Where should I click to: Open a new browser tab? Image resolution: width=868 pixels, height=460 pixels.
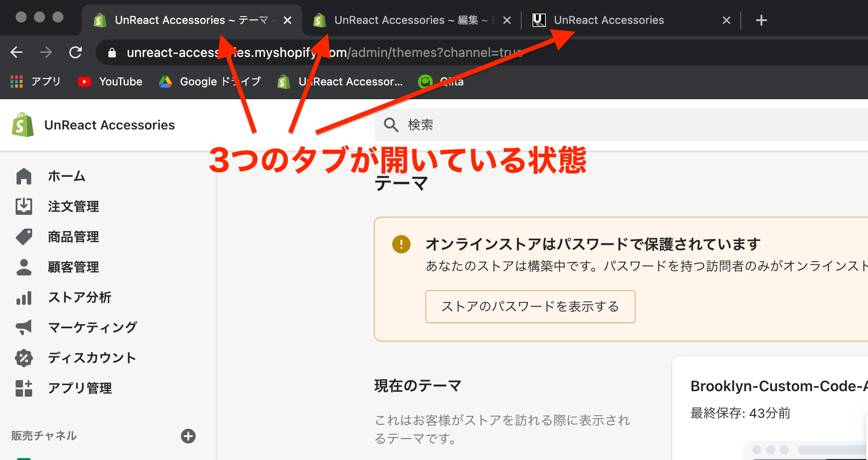point(761,20)
